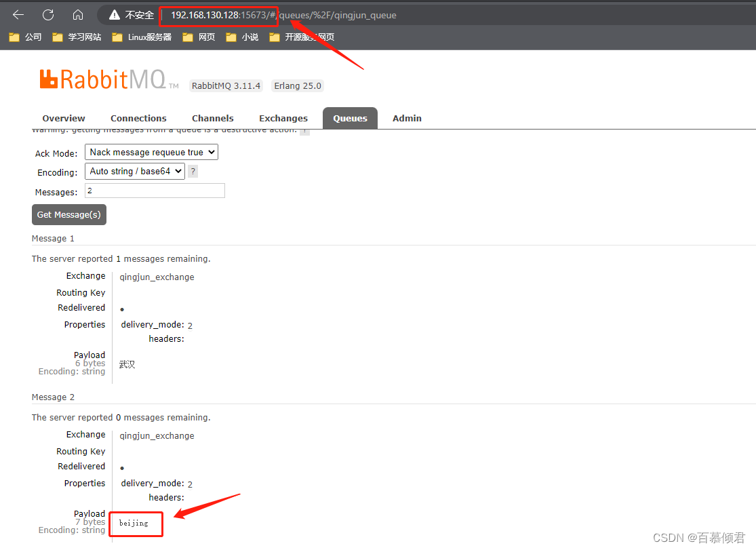The image size is (756, 550).
Task: Switch to the Connections tab
Action: 138,118
